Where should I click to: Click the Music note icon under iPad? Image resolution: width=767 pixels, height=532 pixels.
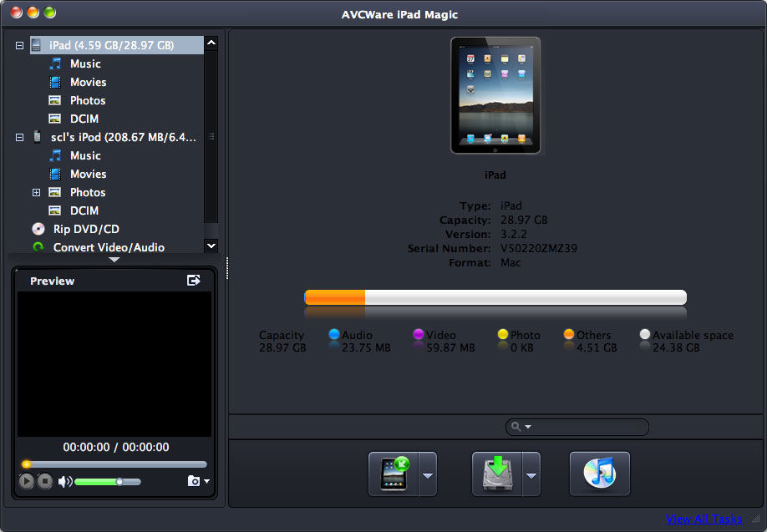coord(55,63)
